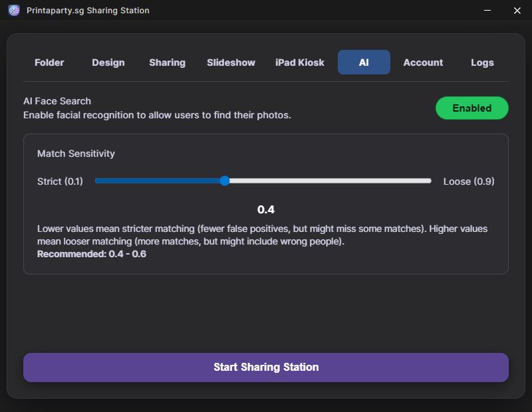
Task: Open the iPad Kiosk tab
Action: (x=300, y=62)
